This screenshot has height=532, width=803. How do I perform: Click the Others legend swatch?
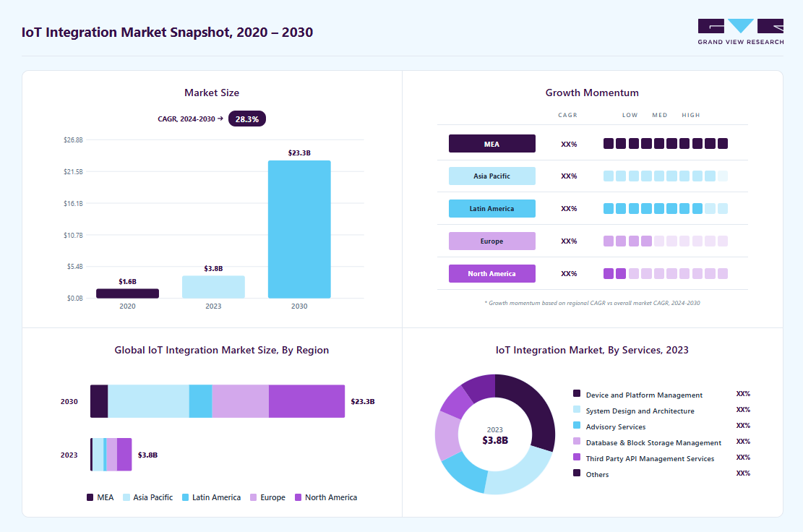point(577,473)
